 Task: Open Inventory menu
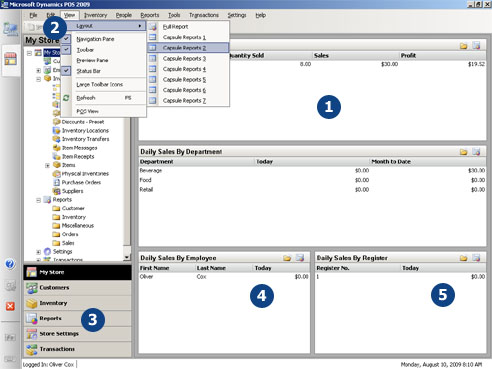coord(95,15)
